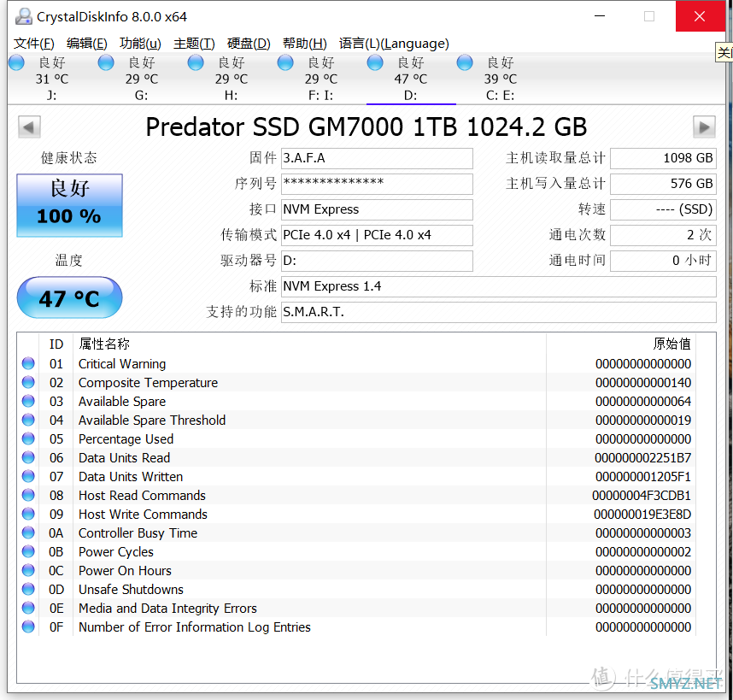Screen dimensions: 733x700
Task: Click the 47 °C temperature button
Action: point(70,297)
